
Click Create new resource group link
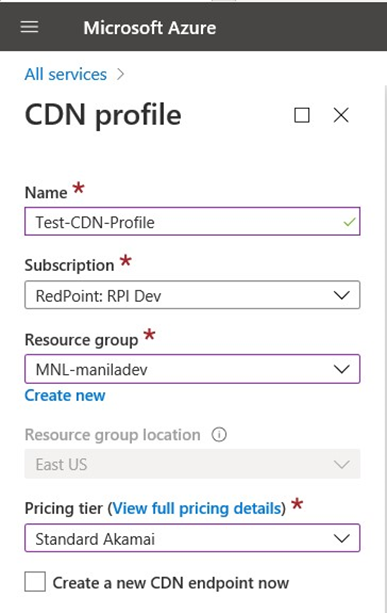pyautogui.click(x=65, y=395)
